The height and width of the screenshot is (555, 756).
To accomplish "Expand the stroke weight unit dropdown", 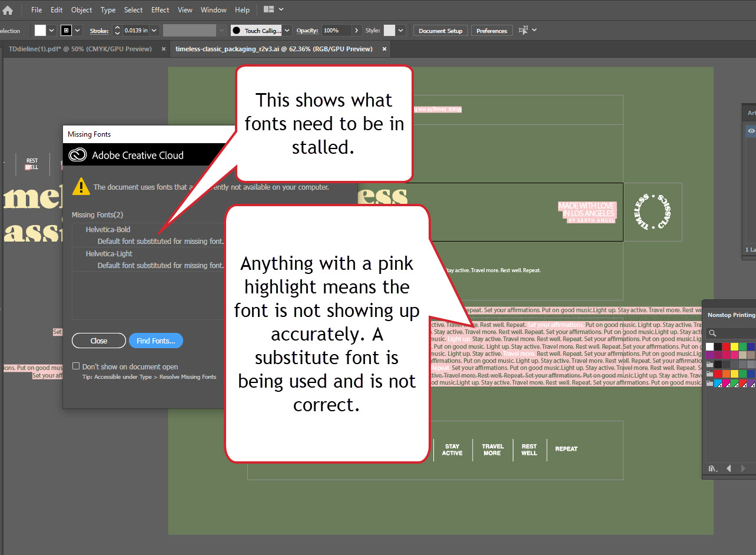I will tap(154, 31).
